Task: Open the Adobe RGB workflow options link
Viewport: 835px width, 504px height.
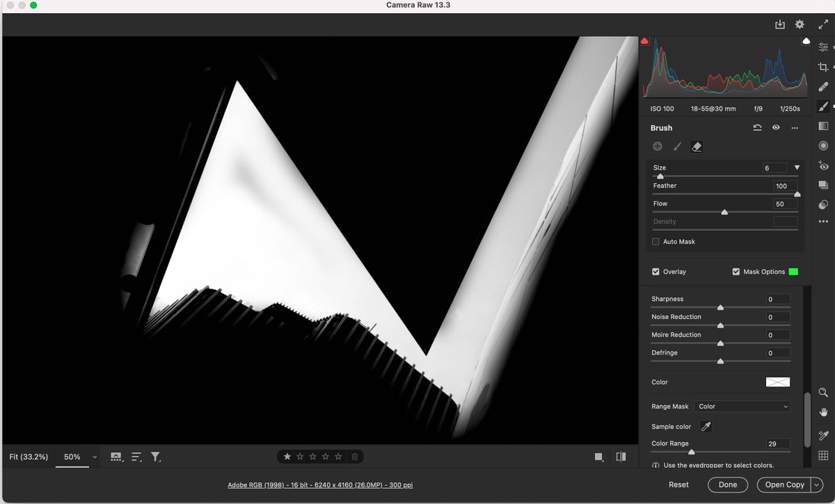Action: click(x=321, y=485)
